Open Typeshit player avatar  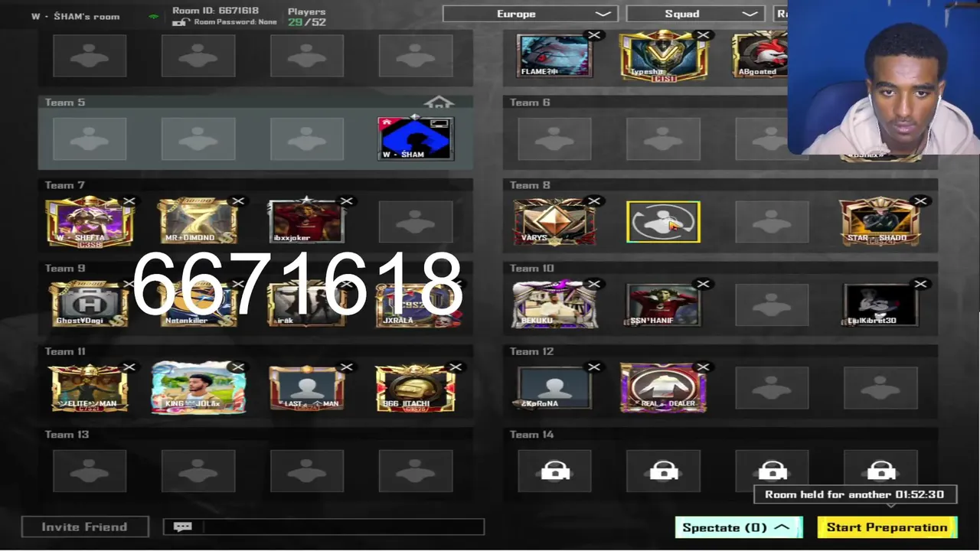(663, 56)
